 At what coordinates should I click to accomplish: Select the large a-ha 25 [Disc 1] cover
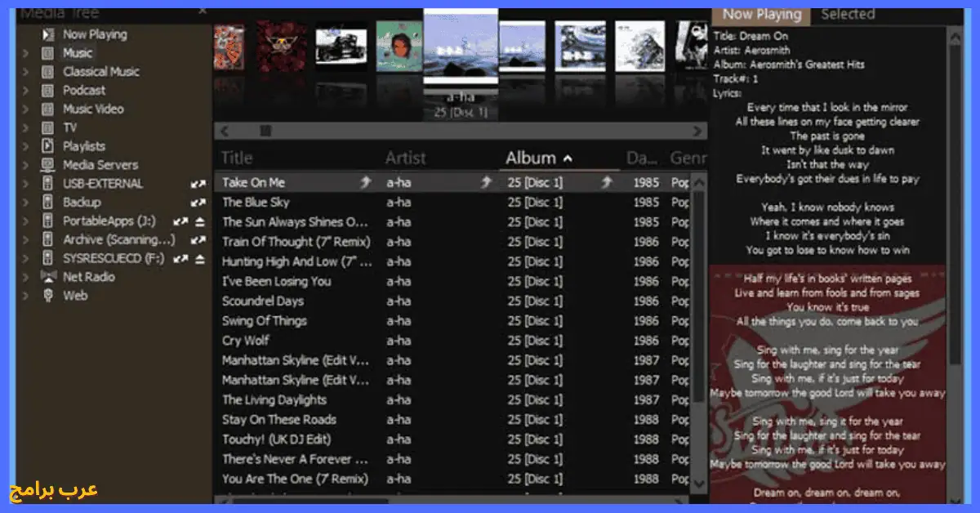click(461, 46)
